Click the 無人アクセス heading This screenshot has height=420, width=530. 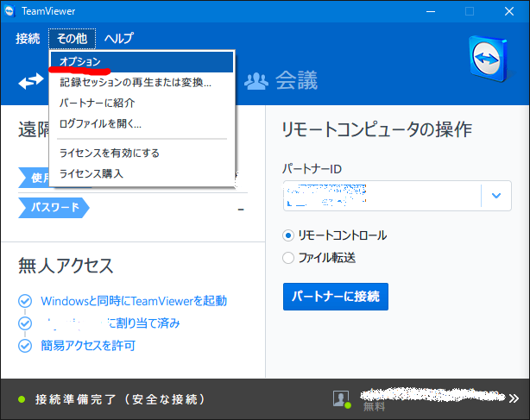pyautogui.click(x=66, y=266)
